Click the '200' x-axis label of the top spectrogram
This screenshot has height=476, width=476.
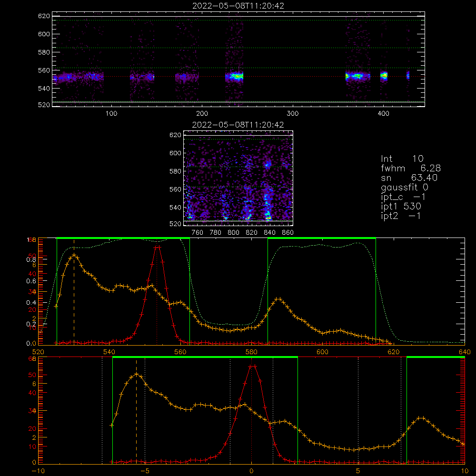202,114
